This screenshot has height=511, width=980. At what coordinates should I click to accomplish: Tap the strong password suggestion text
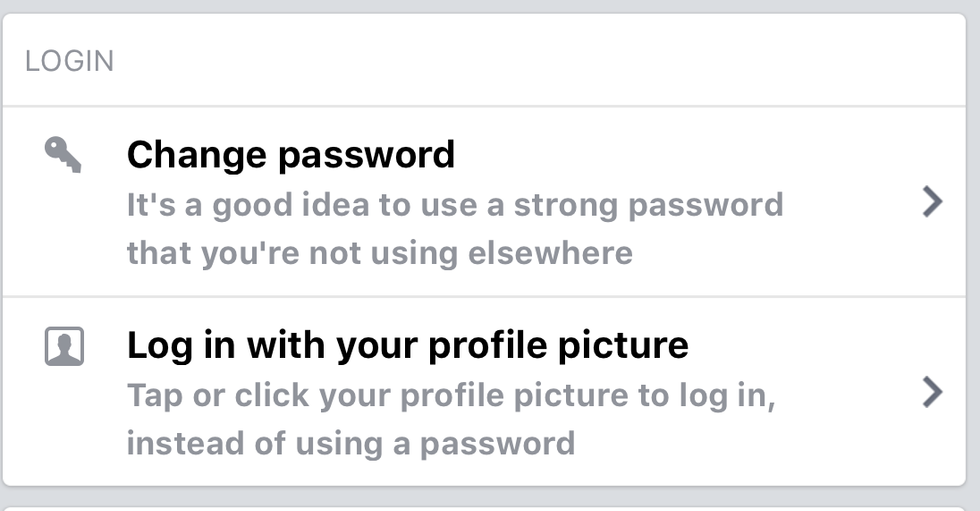pos(454,205)
